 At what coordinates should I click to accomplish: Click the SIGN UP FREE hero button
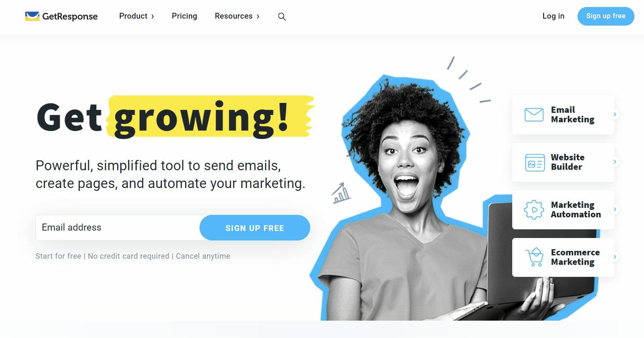pos(255,228)
